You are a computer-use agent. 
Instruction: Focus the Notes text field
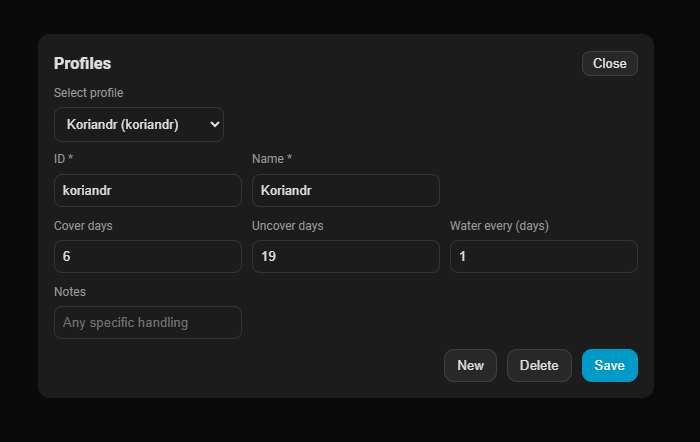[x=148, y=323]
